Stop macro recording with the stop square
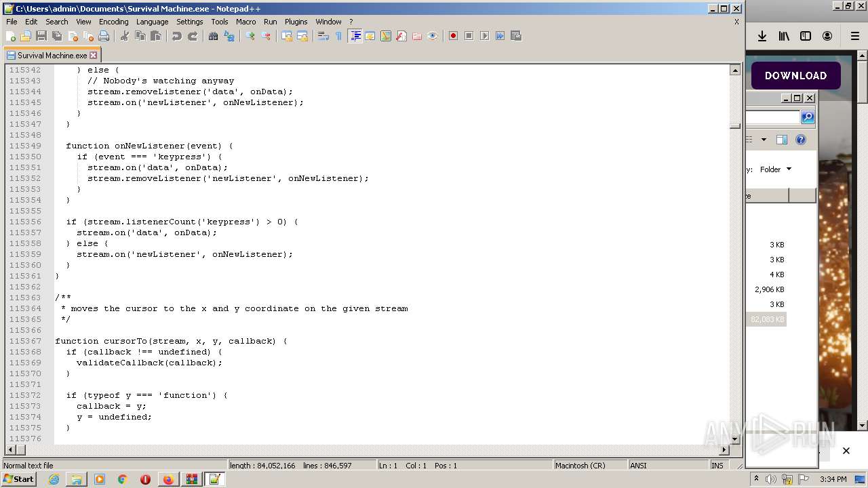 pyautogui.click(x=469, y=36)
